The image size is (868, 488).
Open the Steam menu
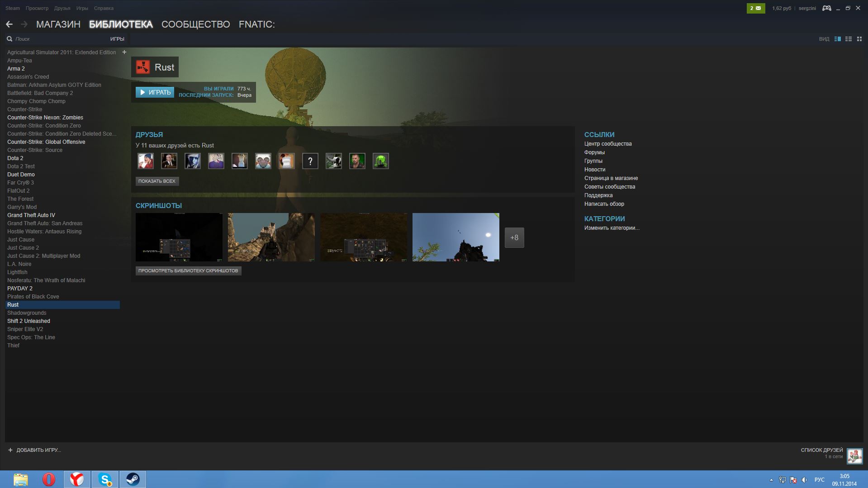[13, 8]
